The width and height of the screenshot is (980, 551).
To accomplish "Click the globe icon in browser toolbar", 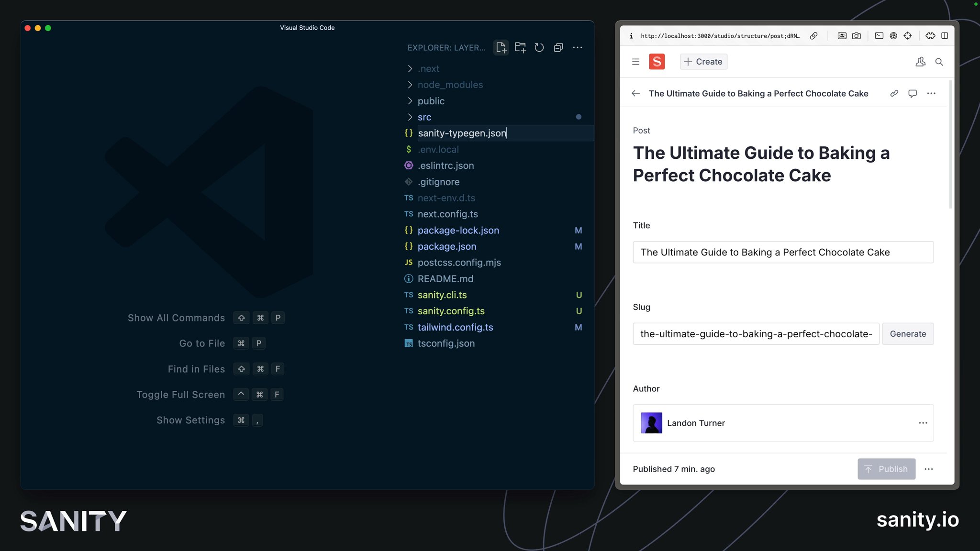I will coord(893,36).
